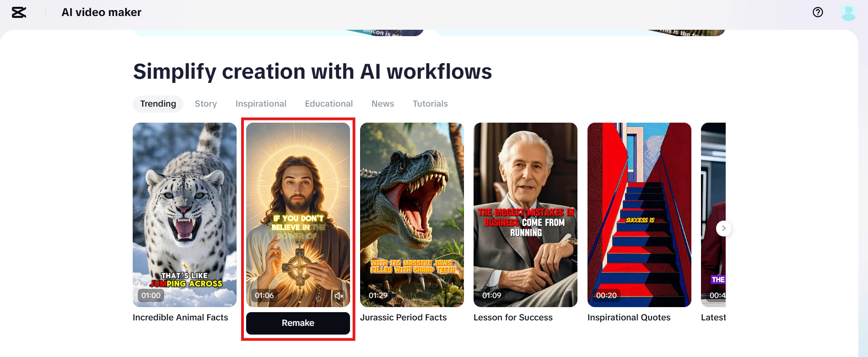
Task: Switch to the Educational tab
Action: tap(329, 104)
